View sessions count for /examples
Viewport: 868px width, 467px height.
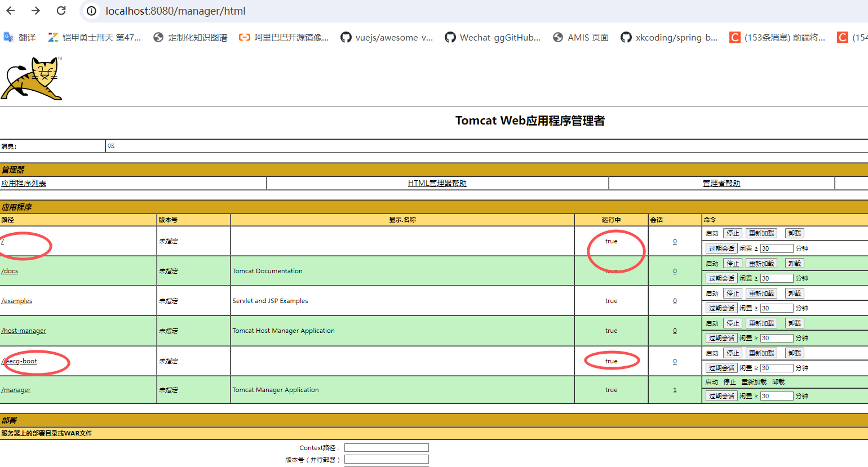coord(675,301)
